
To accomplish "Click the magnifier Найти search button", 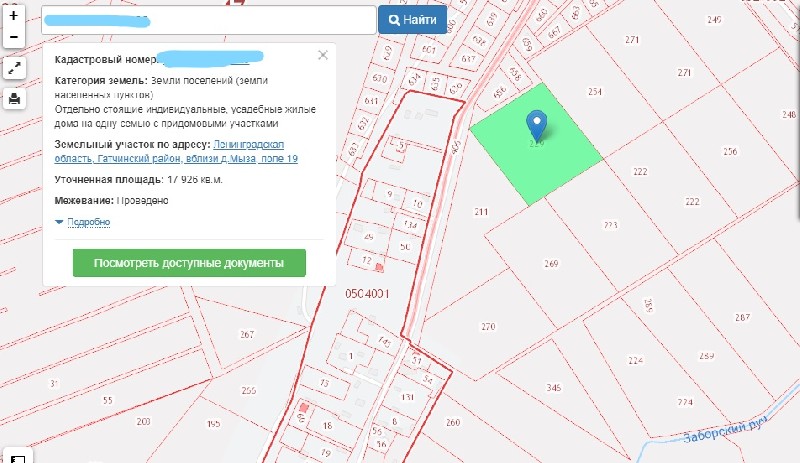I will coord(412,20).
